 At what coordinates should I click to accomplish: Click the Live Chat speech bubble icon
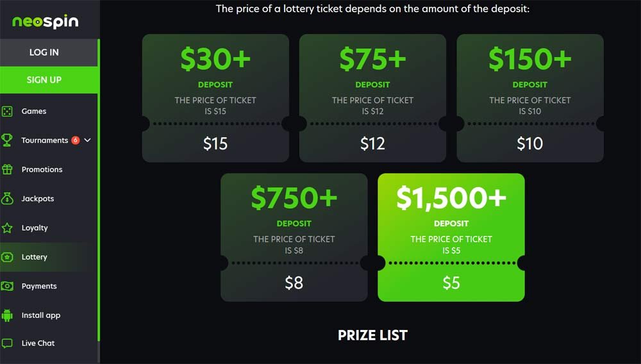click(x=7, y=343)
